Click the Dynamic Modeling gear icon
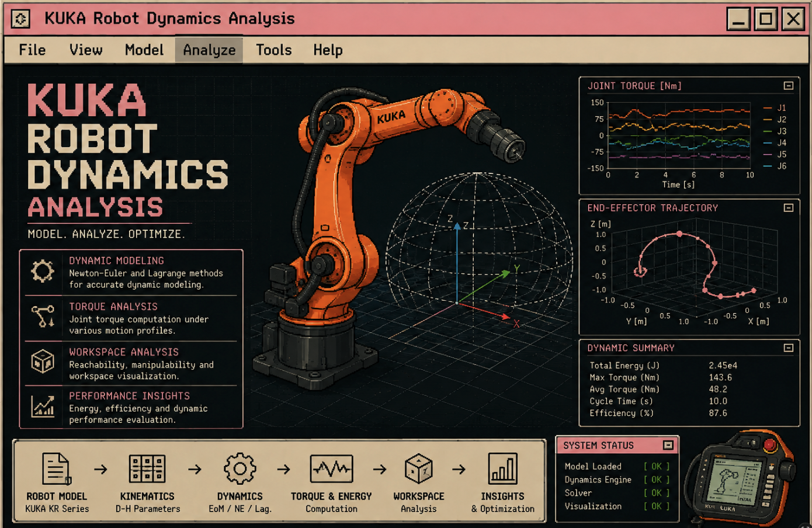 pos(43,271)
